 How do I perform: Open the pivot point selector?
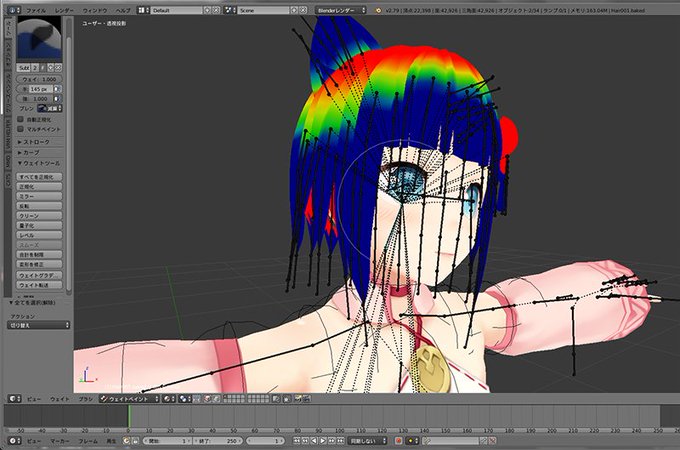coord(185,399)
